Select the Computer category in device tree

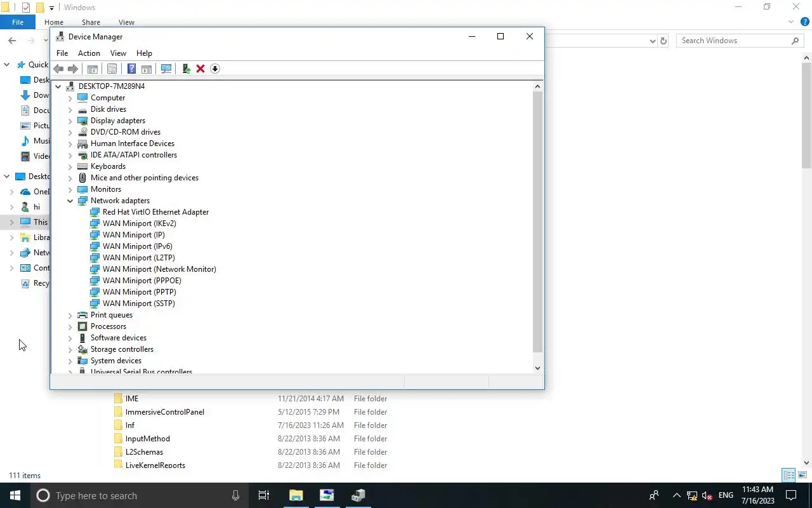pyautogui.click(x=108, y=98)
